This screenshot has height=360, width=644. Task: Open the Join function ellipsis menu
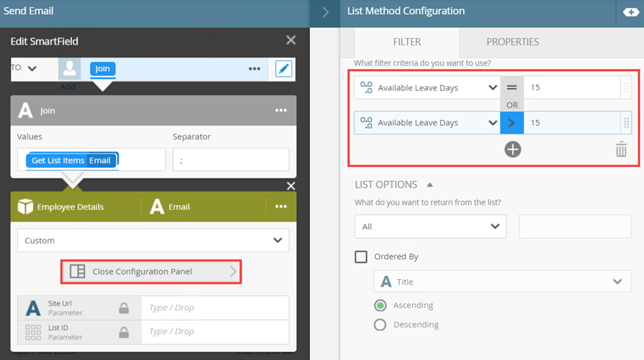pos(281,111)
